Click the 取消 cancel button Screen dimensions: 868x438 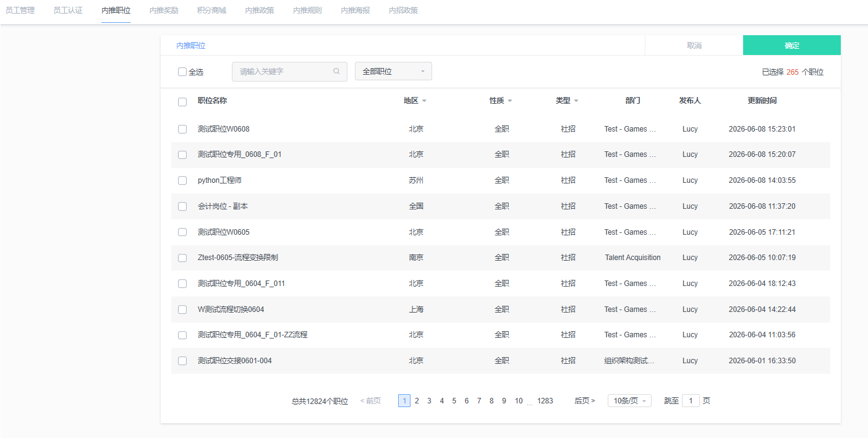[x=694, y=46]
